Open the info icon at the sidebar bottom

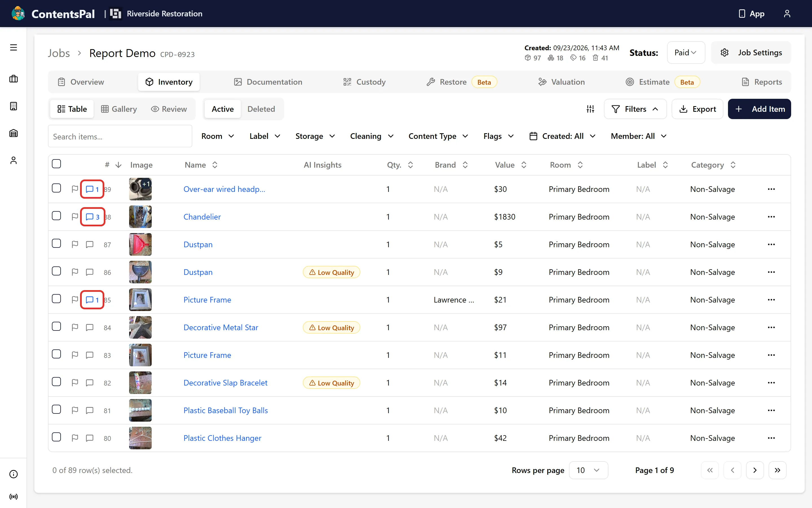(14, 474)
